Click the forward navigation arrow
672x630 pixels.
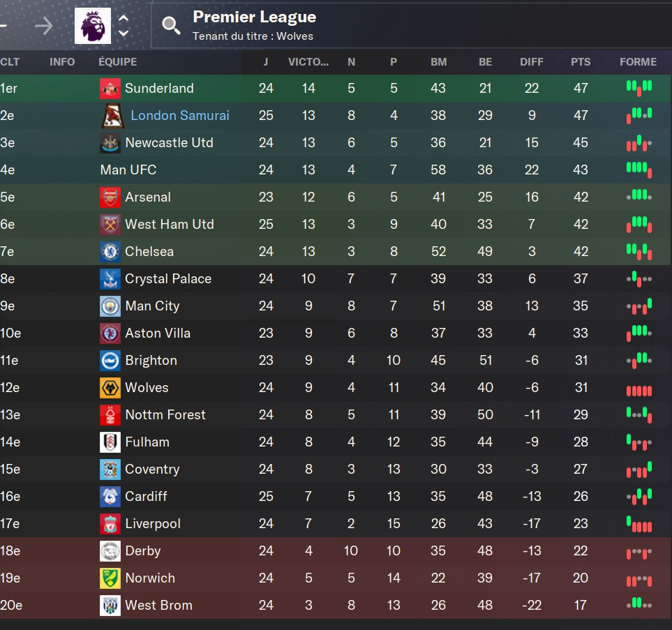click(44, 26)
